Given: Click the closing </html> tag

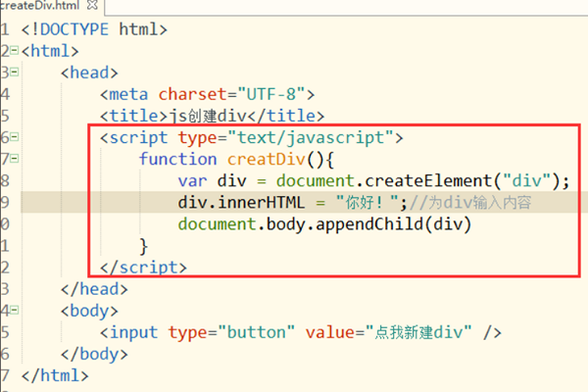Looking at the screenshot, I should tap(55, 375).
